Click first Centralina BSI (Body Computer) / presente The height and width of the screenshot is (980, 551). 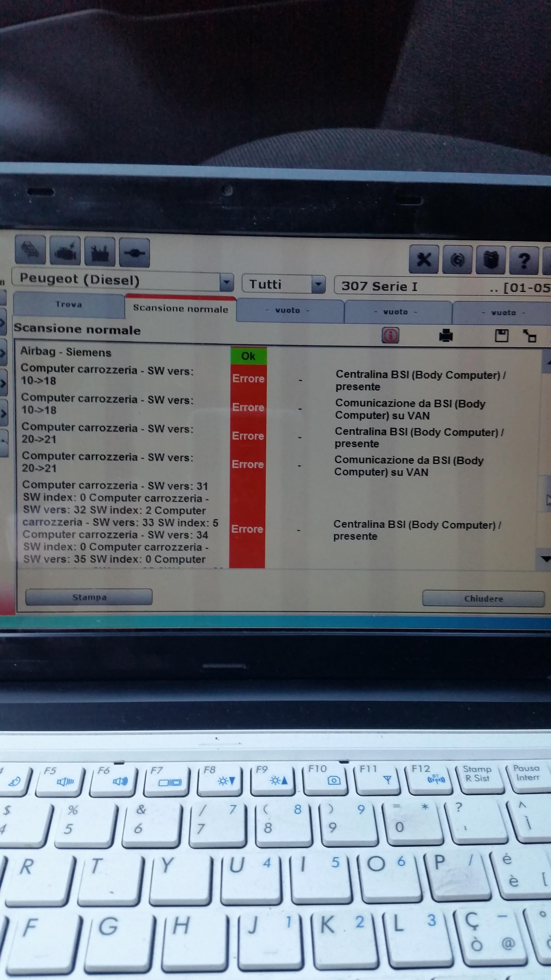[x=421, y=380]
